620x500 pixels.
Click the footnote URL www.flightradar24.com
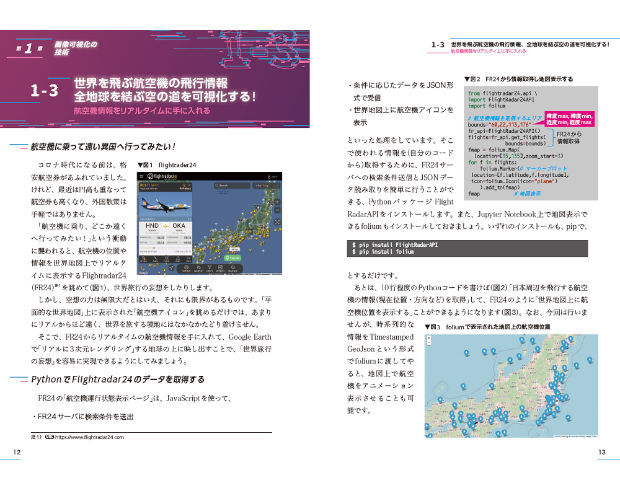[x=89, y=437]
